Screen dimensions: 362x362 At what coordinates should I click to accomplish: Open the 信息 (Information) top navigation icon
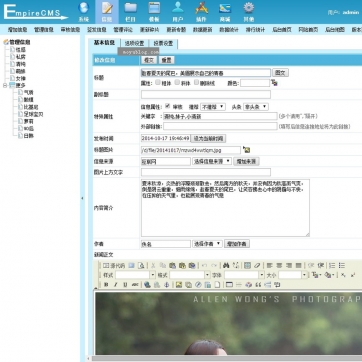click(107, 11)
